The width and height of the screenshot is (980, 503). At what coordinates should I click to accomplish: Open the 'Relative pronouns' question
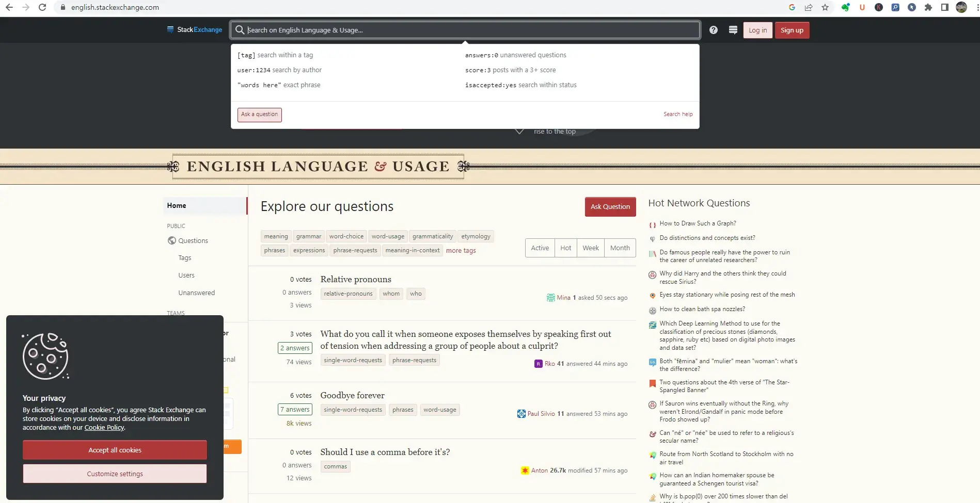356,279
